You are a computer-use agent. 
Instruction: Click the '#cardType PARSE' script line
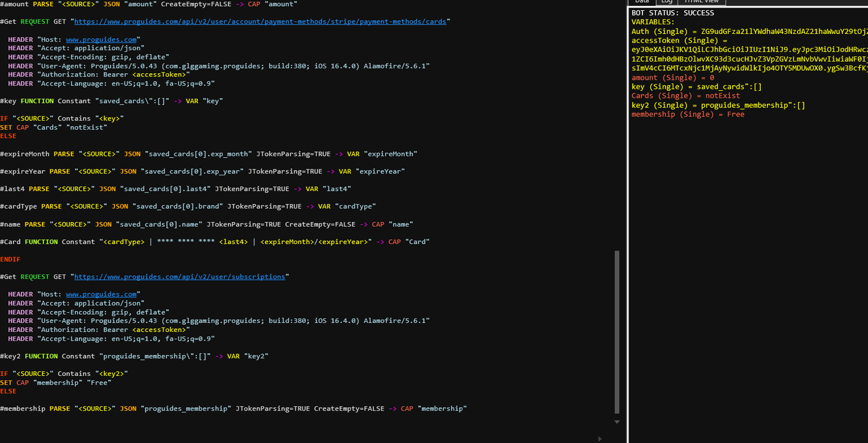pos(188,207)
